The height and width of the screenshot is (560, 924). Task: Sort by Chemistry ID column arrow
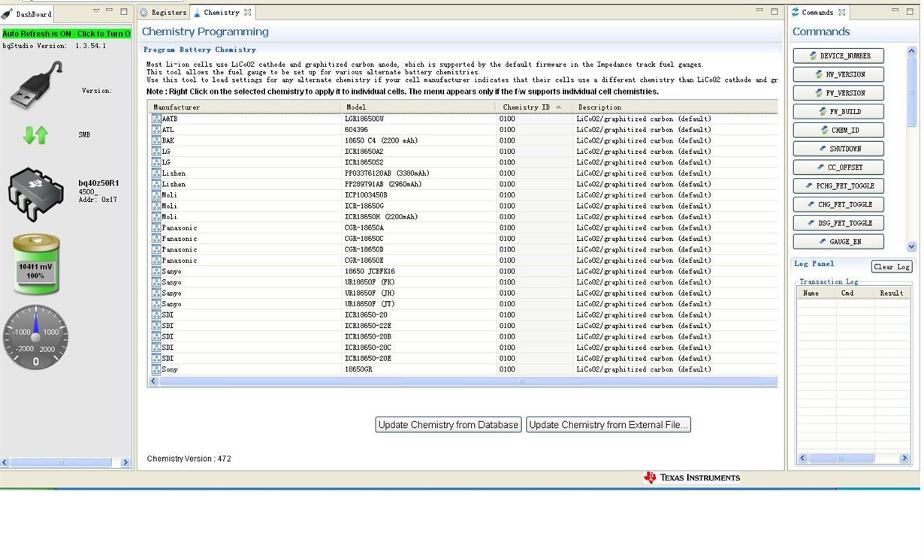(x=559, y=107)
